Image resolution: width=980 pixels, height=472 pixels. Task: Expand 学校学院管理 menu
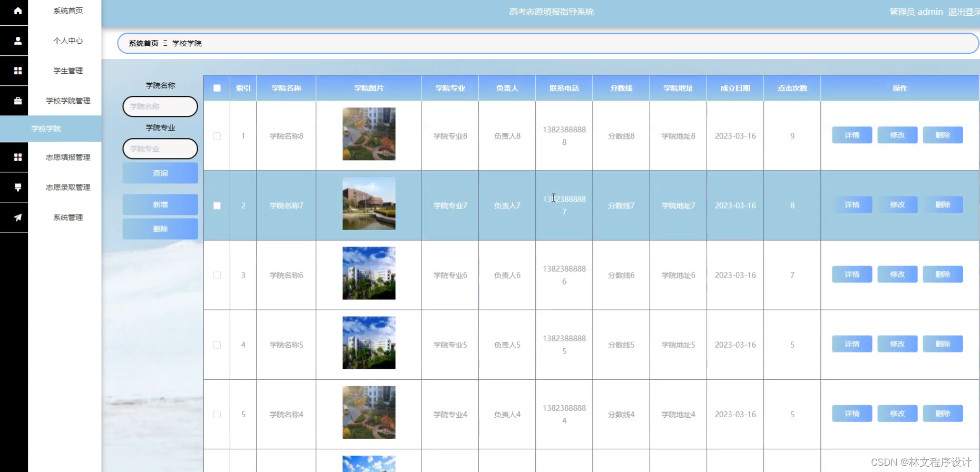coord(68,101)
